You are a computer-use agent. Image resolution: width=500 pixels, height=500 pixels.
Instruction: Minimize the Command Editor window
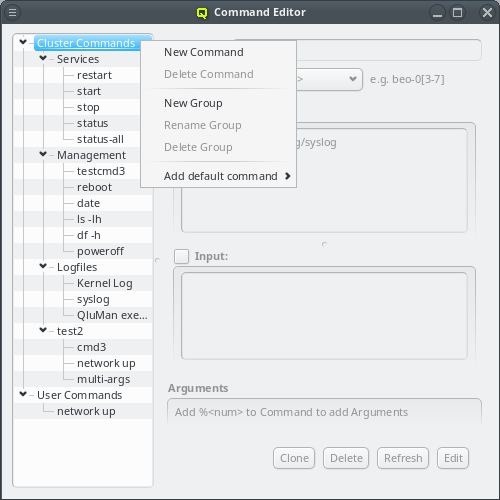tap(437, 13)
